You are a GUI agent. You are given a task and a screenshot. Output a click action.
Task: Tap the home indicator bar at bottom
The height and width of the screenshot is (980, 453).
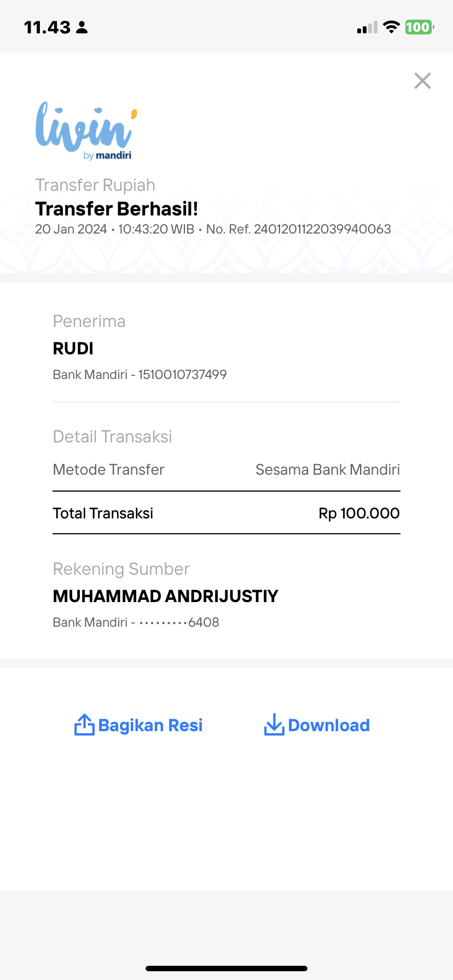226,969
